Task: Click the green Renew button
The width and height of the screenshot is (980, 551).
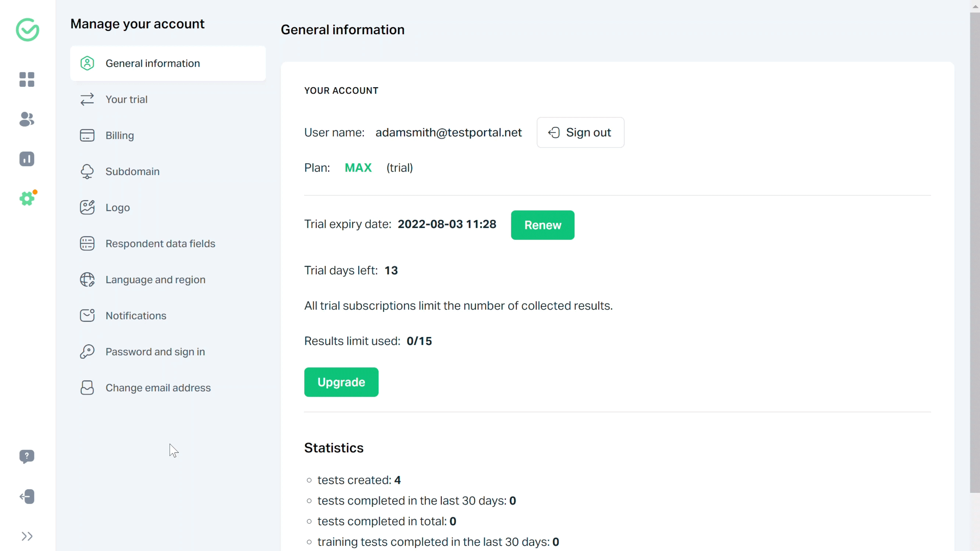Action: click(542, 225)
